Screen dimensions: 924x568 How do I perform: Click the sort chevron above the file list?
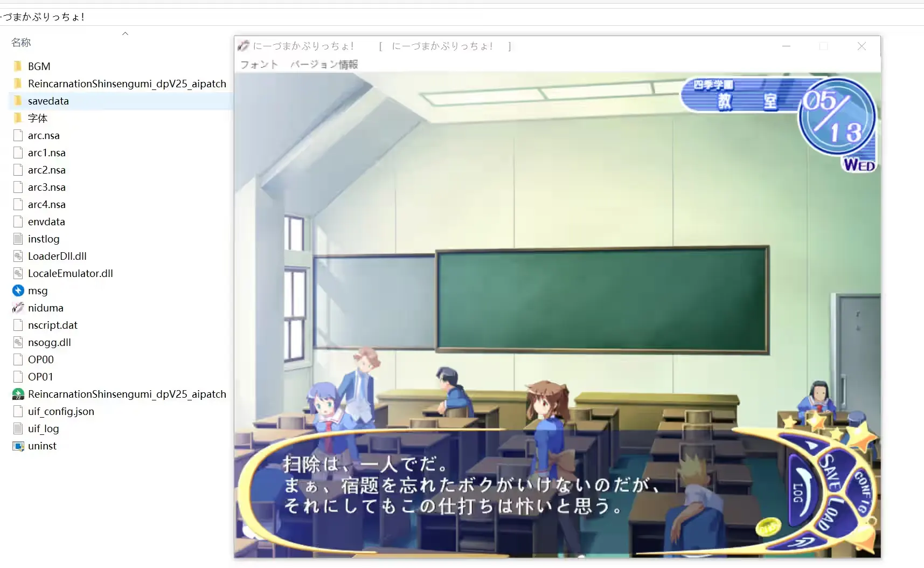125,33
